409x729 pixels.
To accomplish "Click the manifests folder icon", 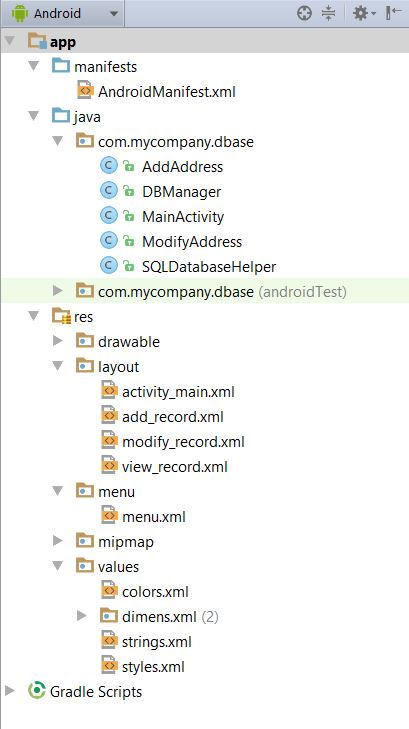I will (61, 66).
